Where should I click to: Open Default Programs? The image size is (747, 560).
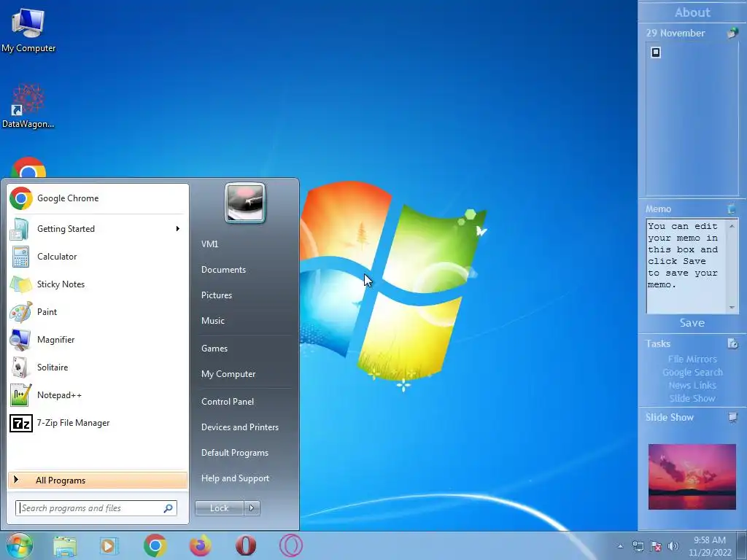[234, 453]
